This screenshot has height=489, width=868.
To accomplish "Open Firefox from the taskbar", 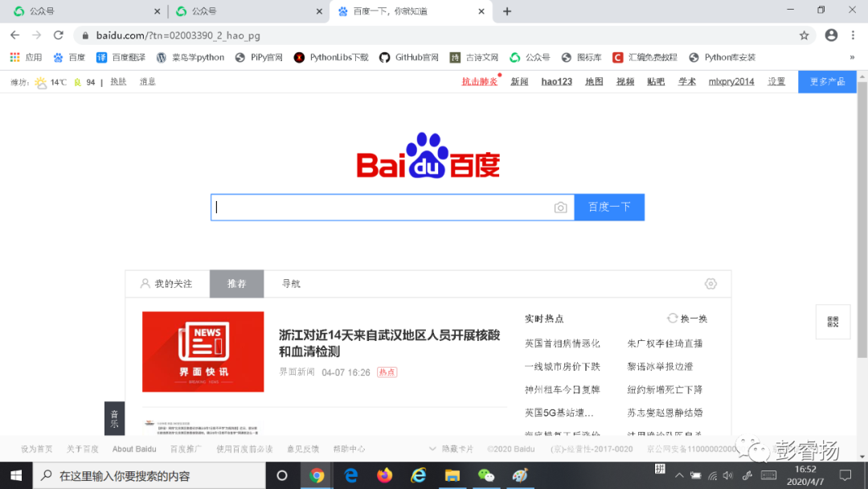I will (384, 475).
